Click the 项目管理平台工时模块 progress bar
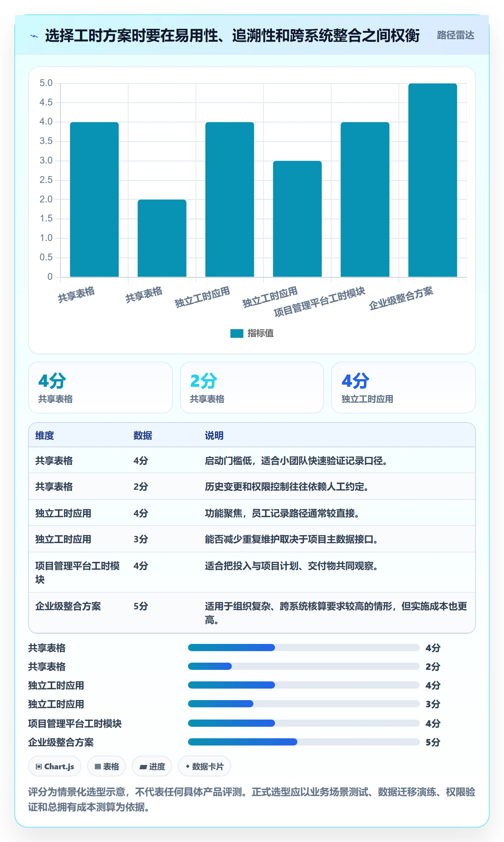 click(303, 723)
